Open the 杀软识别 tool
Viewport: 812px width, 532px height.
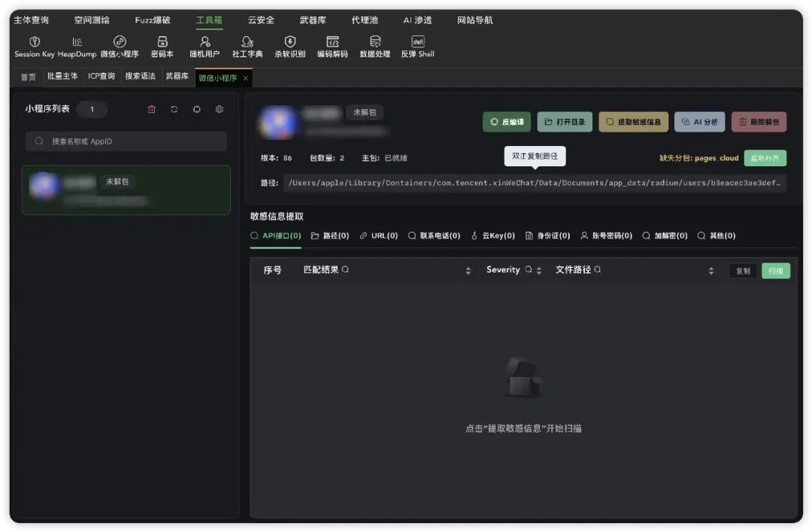pyautogui.click(x=290, y=47)
